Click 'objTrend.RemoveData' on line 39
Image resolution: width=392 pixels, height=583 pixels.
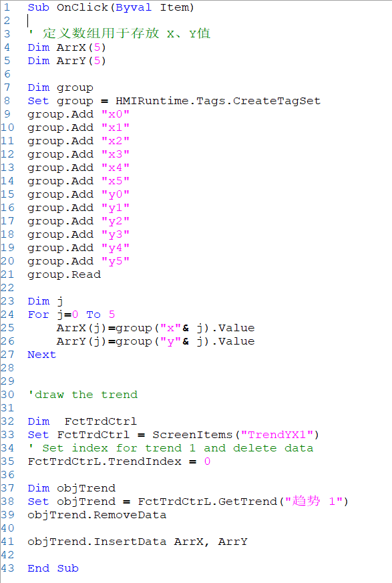tap(97, 515)
